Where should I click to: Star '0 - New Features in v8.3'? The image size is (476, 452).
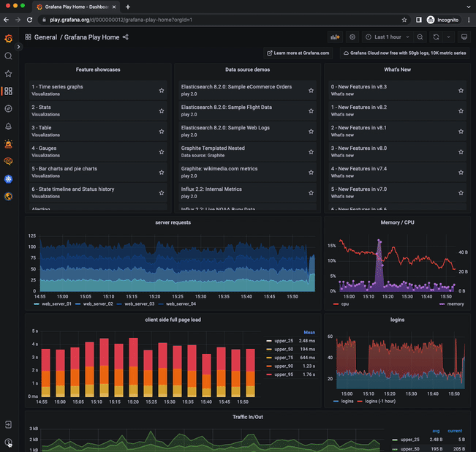[x=461, y=91]
